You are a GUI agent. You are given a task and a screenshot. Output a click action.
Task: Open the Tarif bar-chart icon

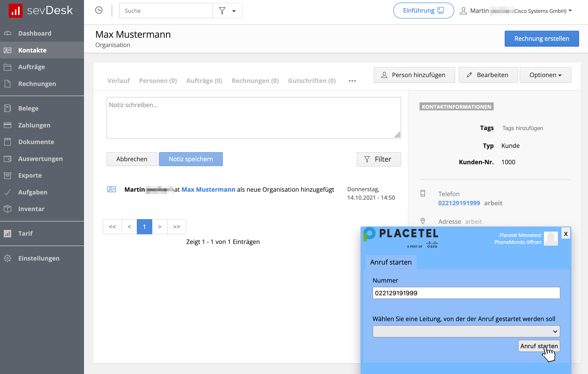[x=8, y=234]
